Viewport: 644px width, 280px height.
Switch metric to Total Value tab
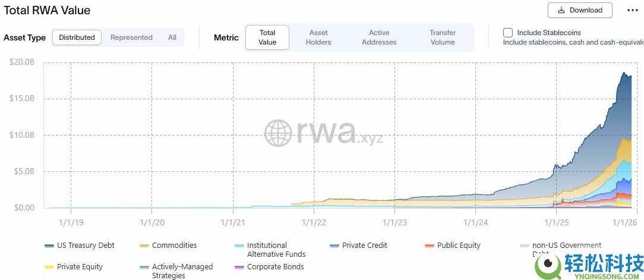point(267,37)
